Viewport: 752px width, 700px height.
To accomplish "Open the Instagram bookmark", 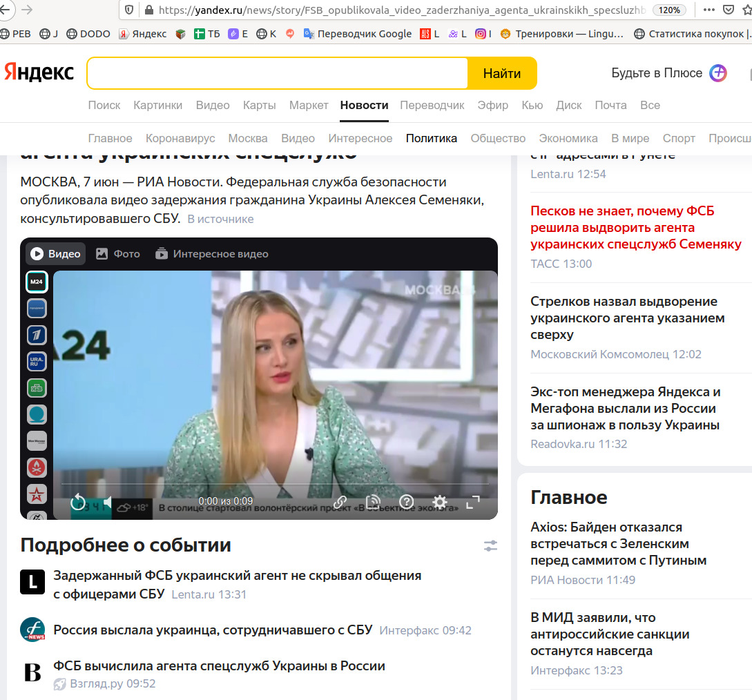I will pos(483,34).
